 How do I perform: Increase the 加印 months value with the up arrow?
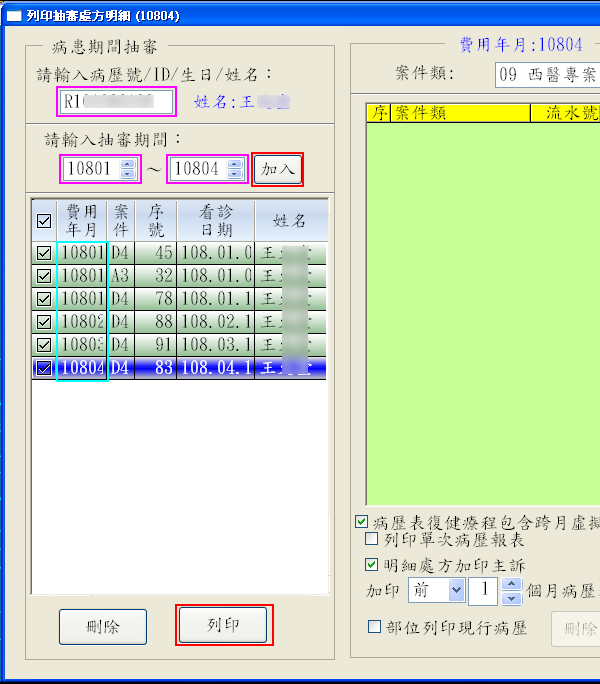coord(511,585)
